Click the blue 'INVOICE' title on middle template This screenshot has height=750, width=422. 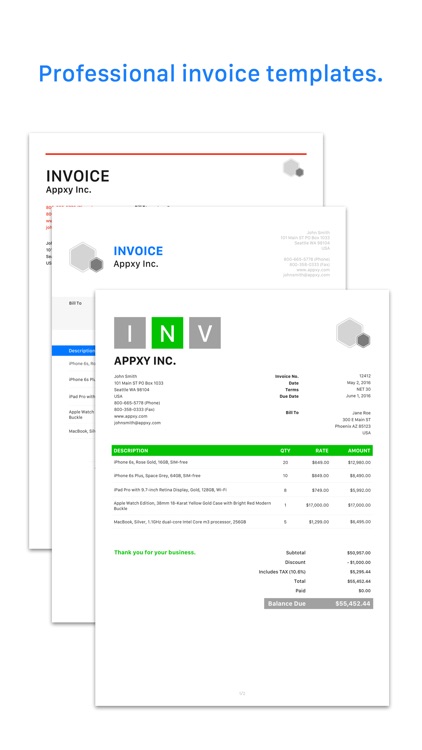[138, 251]
